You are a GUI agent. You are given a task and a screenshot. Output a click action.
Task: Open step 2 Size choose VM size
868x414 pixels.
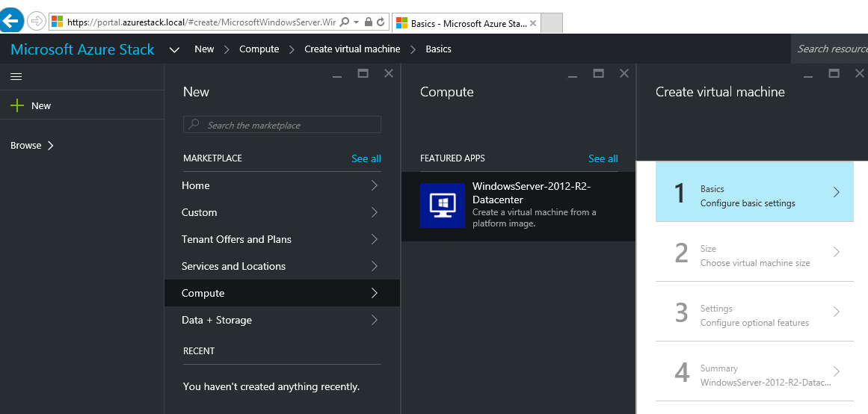tap(754, 252)
